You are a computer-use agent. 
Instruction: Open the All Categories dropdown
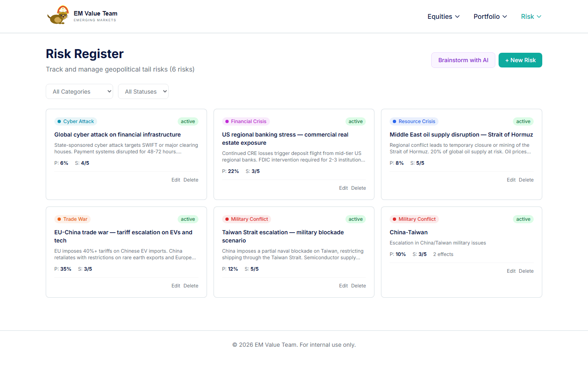79,91
